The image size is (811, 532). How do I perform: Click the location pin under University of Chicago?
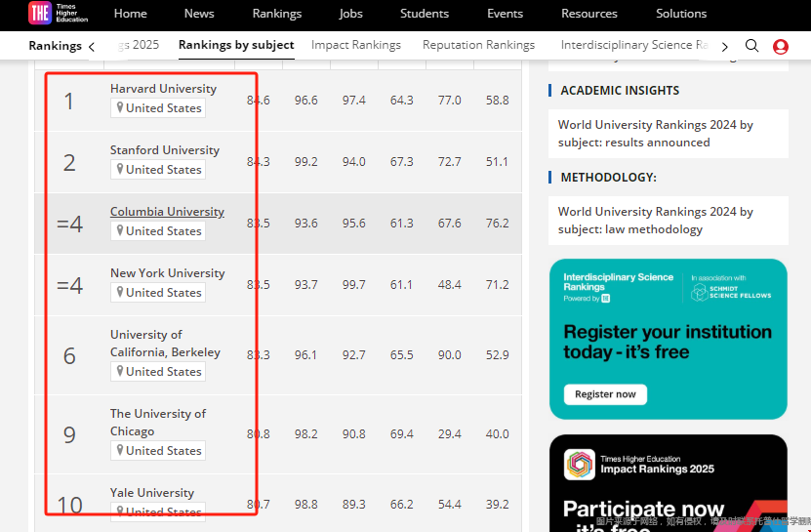tap(119, 451)
